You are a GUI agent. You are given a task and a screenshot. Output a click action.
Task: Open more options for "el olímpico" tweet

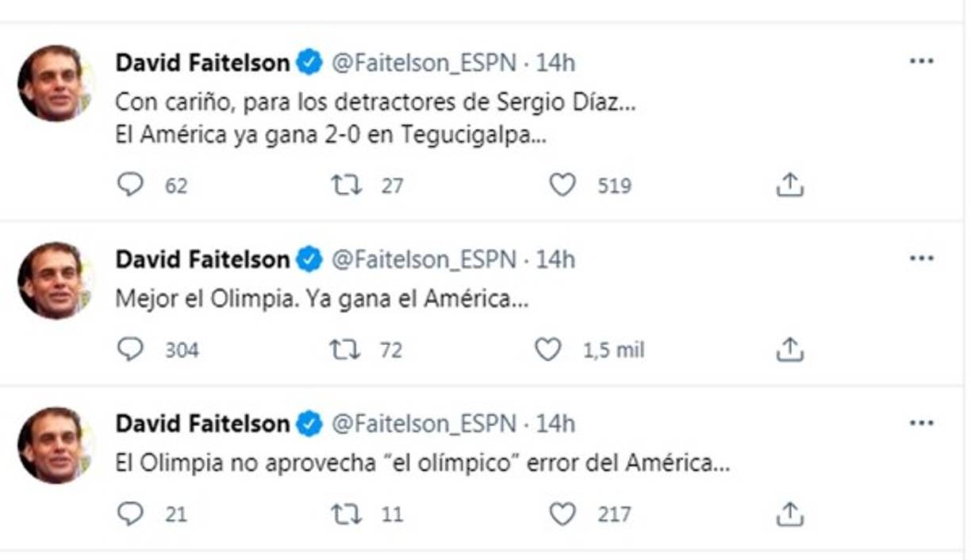921,423
